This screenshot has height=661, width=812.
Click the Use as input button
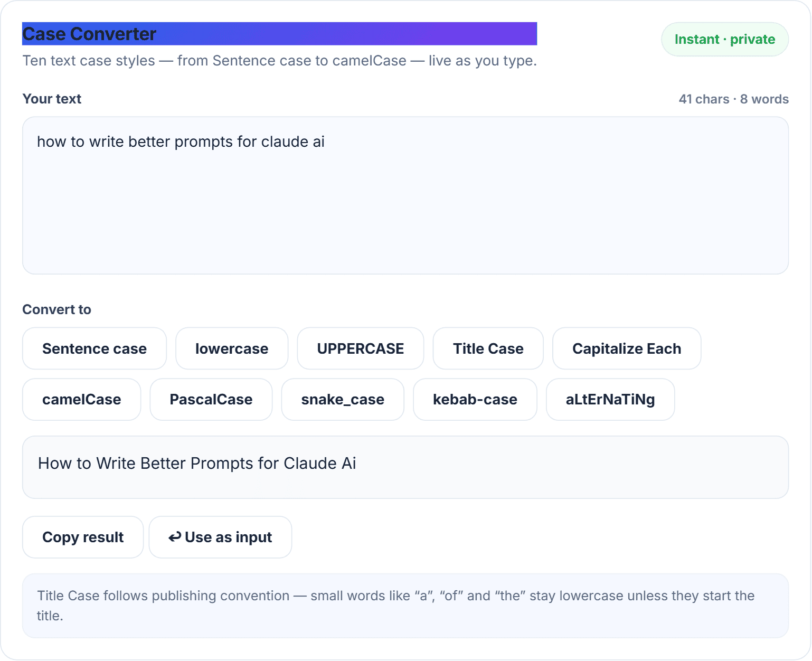[220, 537]
